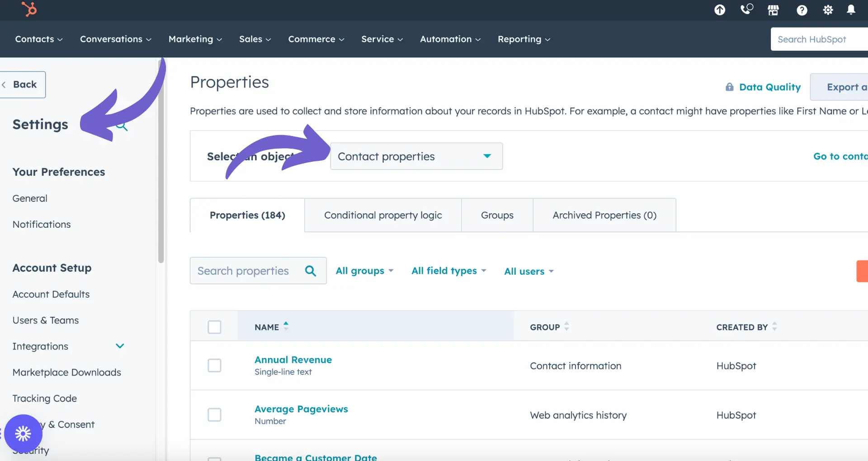This screenshot has height=461, width=868.
Task: Click the HubSpot sprocket logo
Action: [29, 9]
